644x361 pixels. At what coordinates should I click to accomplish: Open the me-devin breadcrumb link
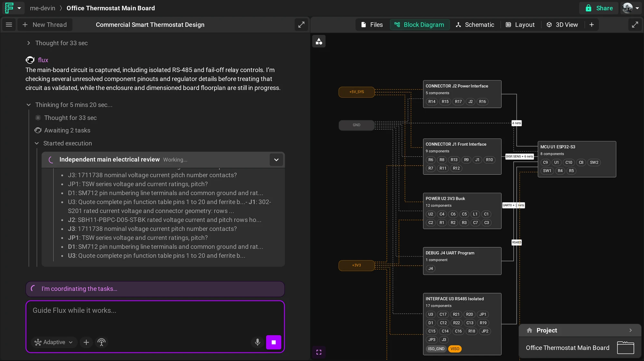click(x=43, y=8)
